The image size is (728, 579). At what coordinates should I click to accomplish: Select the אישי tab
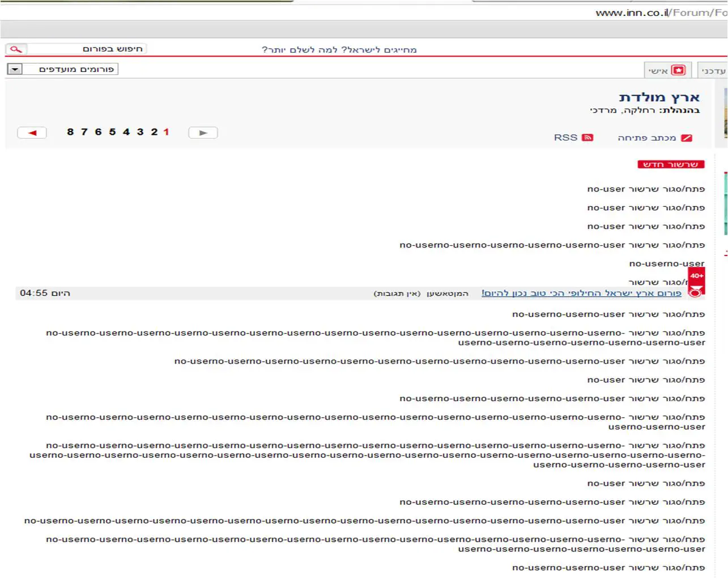[667, 70]
